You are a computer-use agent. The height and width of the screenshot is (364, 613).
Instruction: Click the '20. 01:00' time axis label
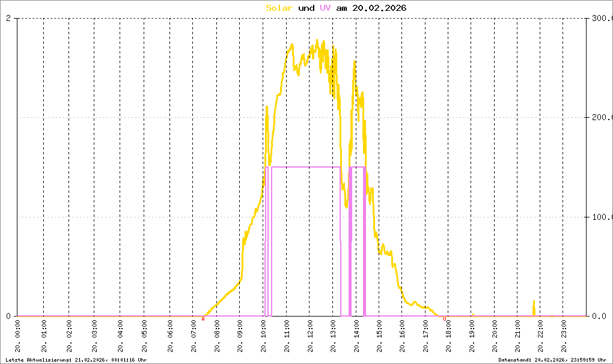44,336
